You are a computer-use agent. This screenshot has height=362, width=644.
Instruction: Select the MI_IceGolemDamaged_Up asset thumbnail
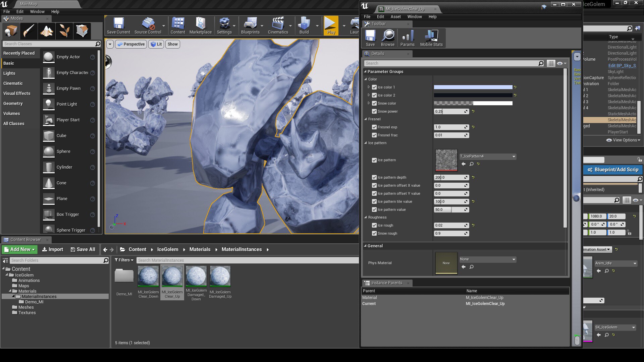click(220, 276)
